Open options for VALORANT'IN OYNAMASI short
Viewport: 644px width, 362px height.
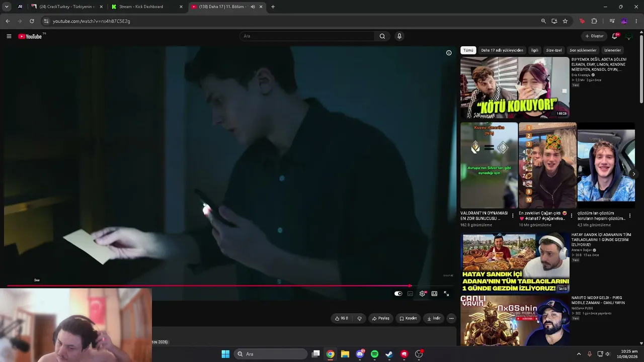tap(513, 216)
